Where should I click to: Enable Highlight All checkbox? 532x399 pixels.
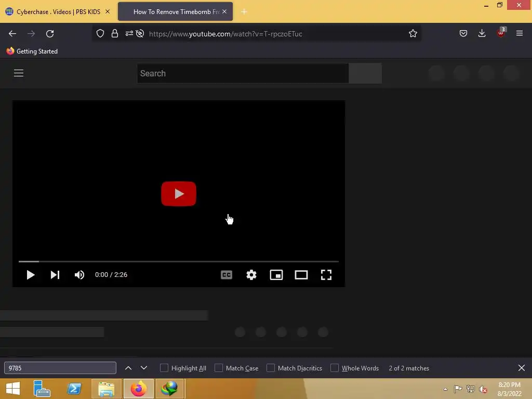(164, 368)
